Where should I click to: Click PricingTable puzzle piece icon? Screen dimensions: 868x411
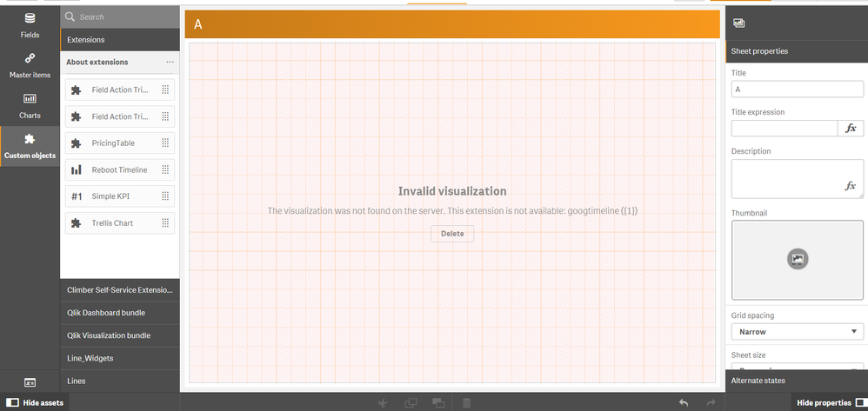pyautogui.click(x=77, y=143)
